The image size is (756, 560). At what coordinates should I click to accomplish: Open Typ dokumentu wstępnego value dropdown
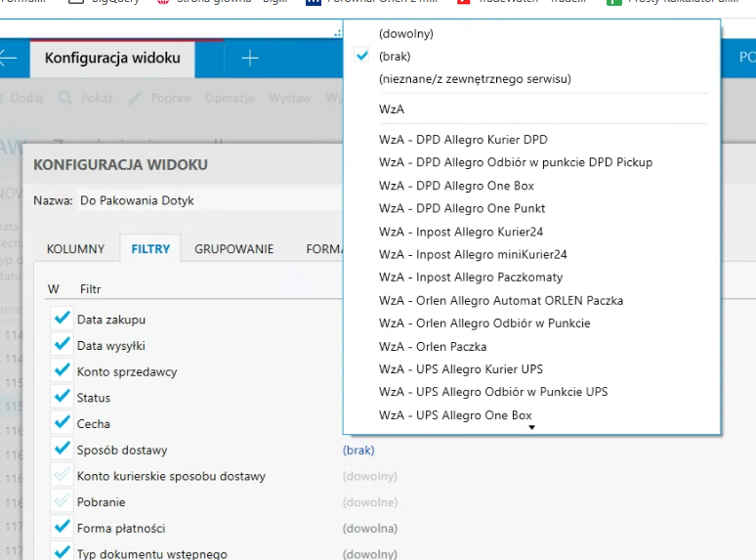(369, 554)
